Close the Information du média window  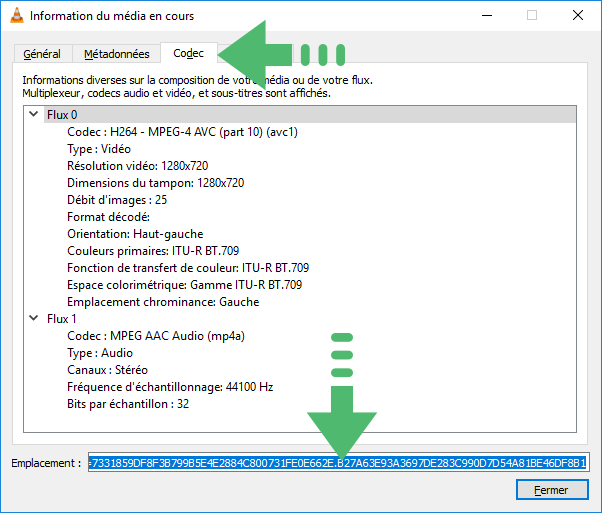(578, 15)
